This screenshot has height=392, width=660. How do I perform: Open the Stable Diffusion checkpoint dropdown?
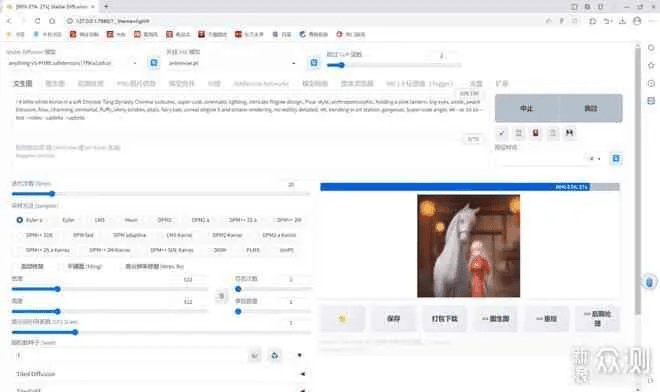coord(73,63)
